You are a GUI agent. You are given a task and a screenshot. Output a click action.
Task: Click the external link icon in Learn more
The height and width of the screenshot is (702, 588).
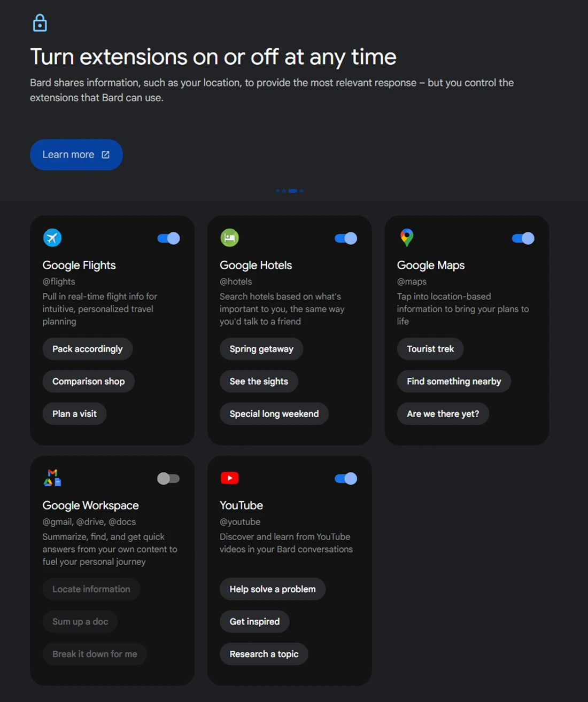point(105,155)
